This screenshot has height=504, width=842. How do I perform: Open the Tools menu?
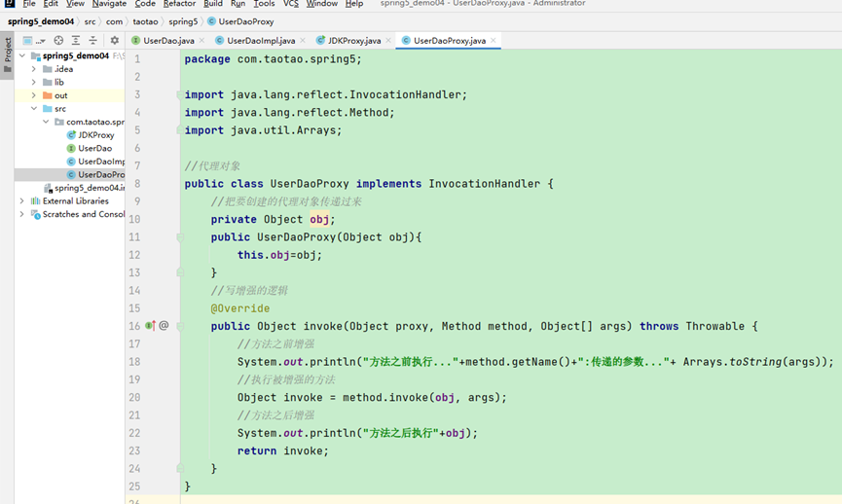264,3
